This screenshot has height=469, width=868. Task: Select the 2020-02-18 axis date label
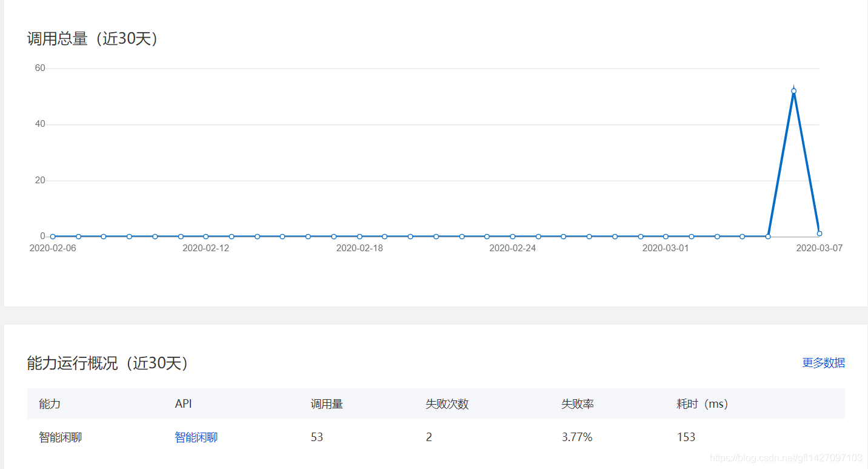(359, 248)
